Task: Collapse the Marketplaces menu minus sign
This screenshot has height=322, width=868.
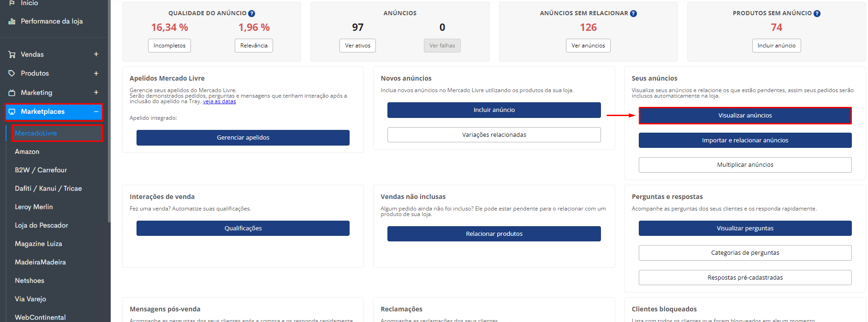Action: 96,111
